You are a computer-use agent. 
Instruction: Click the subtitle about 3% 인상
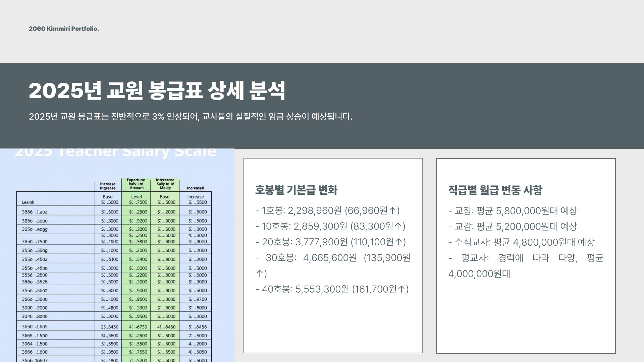click(x=190, y=117)
